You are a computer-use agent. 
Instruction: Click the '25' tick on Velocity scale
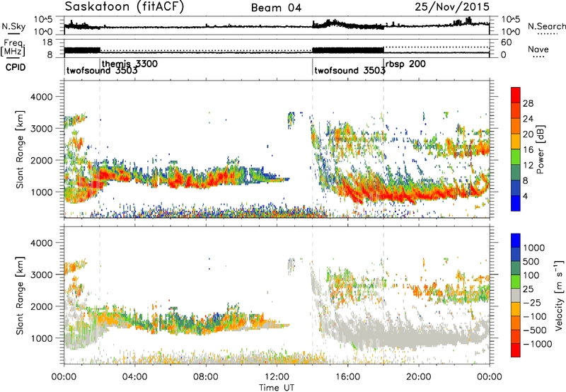coord(528,289)
